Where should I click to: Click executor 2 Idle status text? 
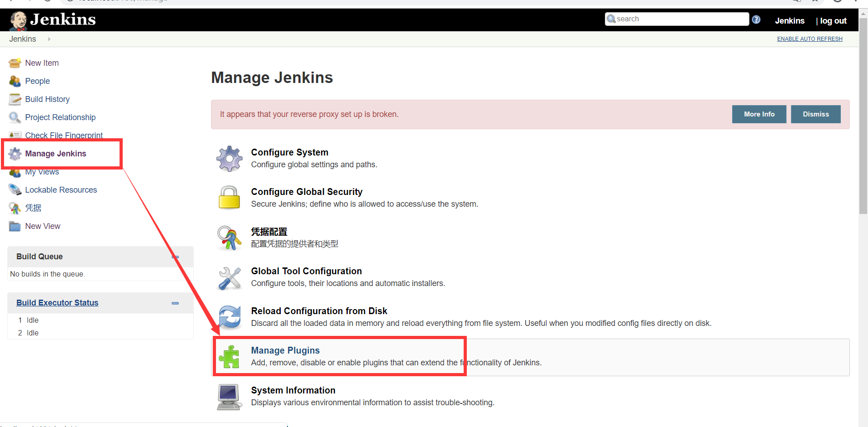point(33,333)
